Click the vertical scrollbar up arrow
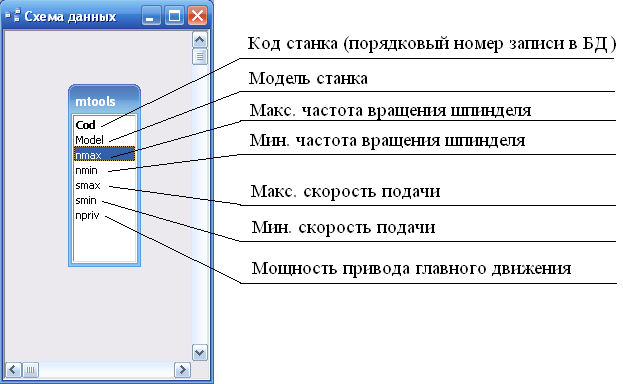The image size is (623, 384). (x=199, y=40)
